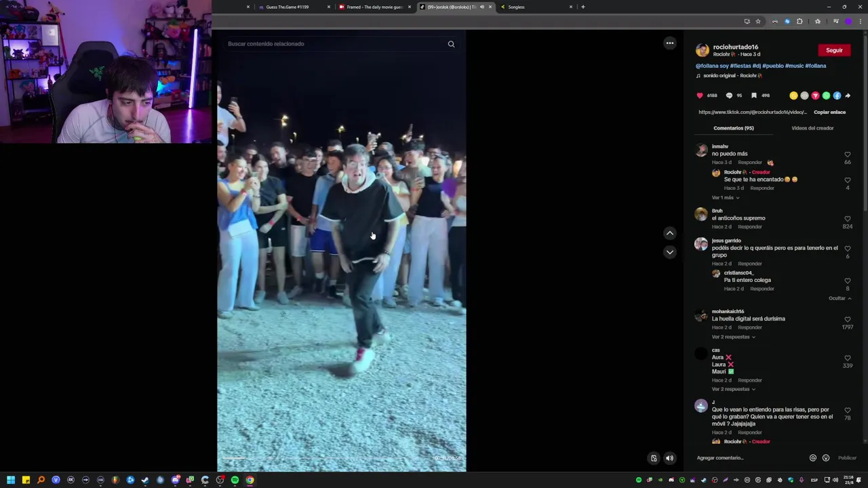Like cristiansc04_'s reply 'Pa ti entero colega'
The height and width of the screenshot is (488, 868).
pyautogui.click(x=847, y=281)
